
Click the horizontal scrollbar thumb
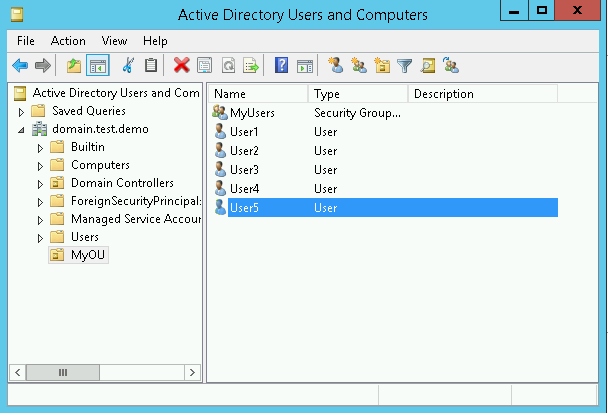coord(63,373)
